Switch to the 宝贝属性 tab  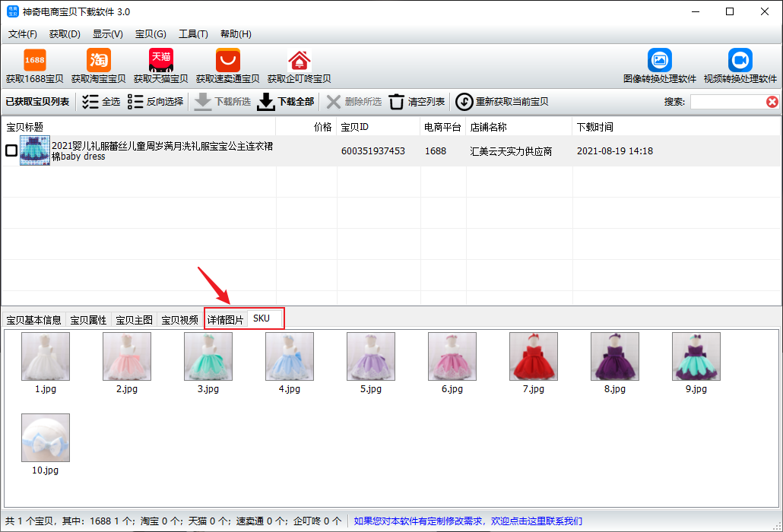(88, 320)
